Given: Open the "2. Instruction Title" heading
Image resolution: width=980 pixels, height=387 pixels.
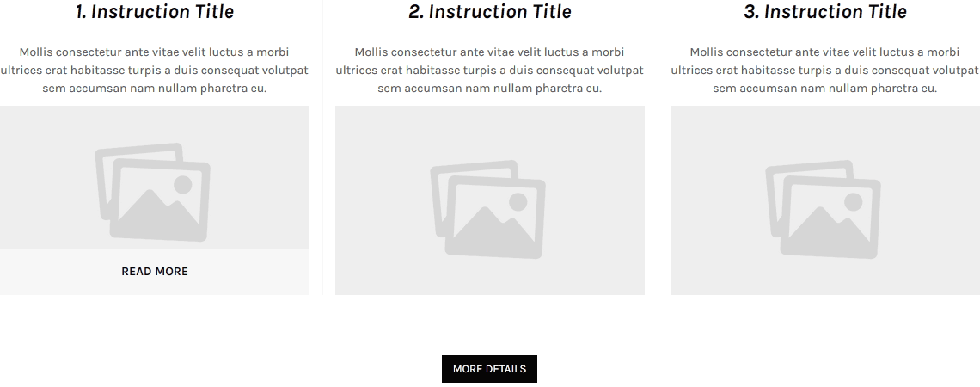Looking at the screenshot, I should click(490, 12).
